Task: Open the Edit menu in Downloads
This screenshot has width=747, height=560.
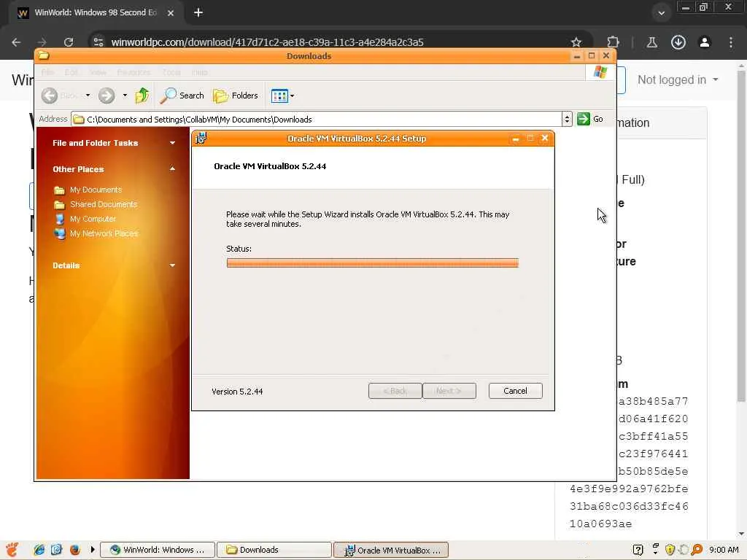Action: 71,72
